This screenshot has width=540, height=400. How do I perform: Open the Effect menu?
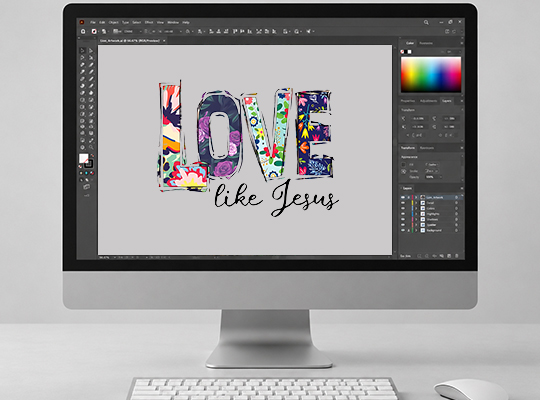click(x=149, y=22)
